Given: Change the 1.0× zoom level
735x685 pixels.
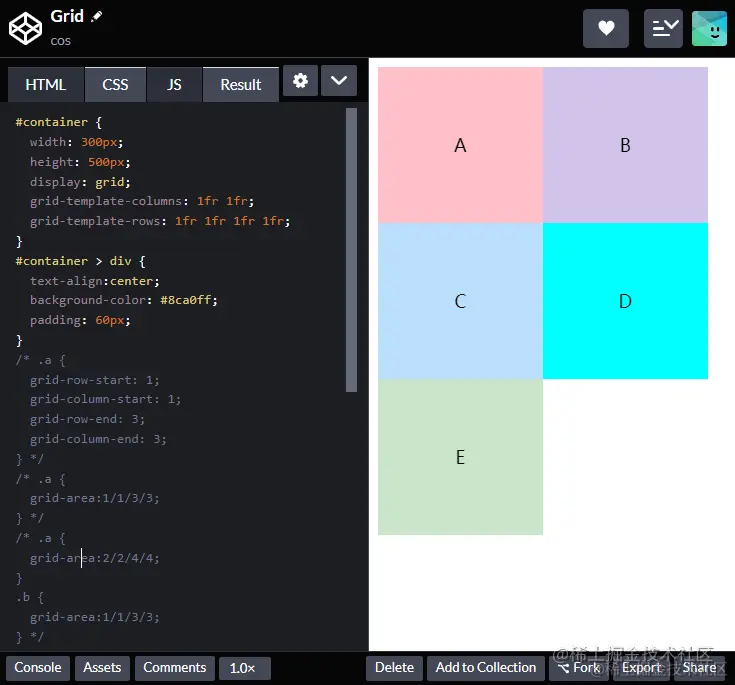Looking at the screenshot, I should tap(244, 668).
